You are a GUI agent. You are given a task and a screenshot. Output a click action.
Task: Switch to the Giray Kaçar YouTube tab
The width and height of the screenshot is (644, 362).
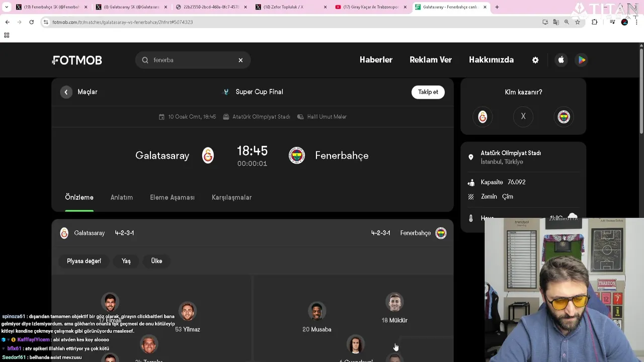pos(370,7)
